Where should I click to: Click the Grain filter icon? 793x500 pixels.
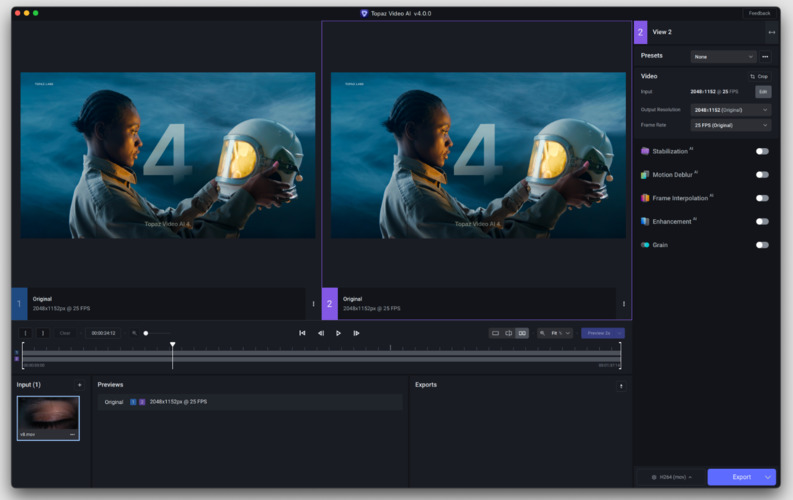645,245
